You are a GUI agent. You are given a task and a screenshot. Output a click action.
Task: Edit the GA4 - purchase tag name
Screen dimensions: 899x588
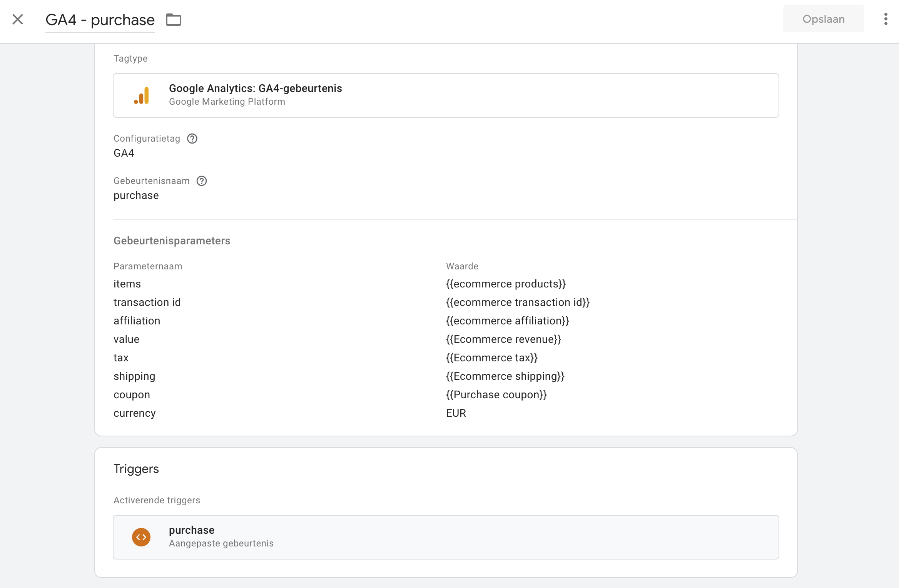[100, 20]
